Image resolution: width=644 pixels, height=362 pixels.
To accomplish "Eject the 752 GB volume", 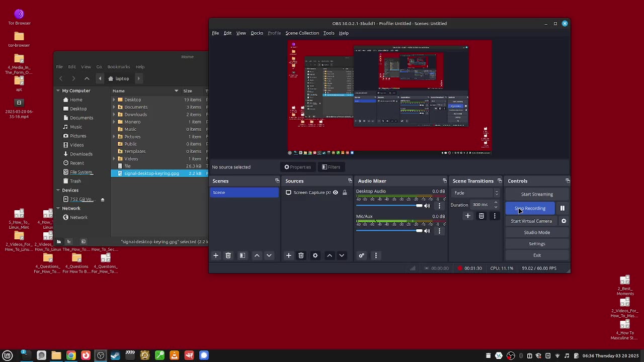I will (102, 200).
